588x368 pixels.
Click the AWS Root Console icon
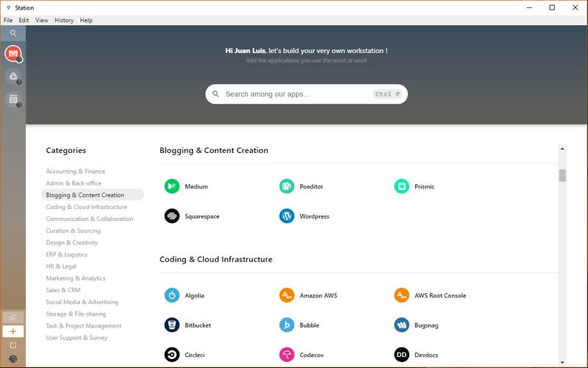click(401, 295)
